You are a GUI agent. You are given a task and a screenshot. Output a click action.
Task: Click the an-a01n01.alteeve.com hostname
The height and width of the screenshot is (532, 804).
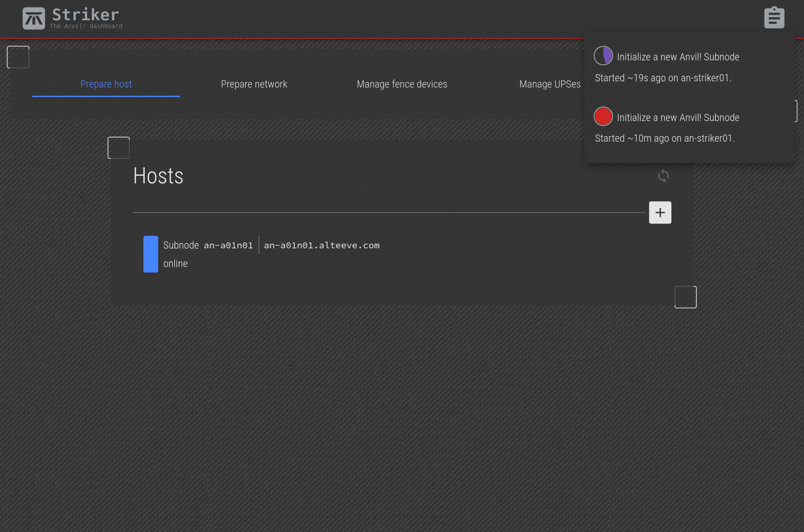(322, 245)
